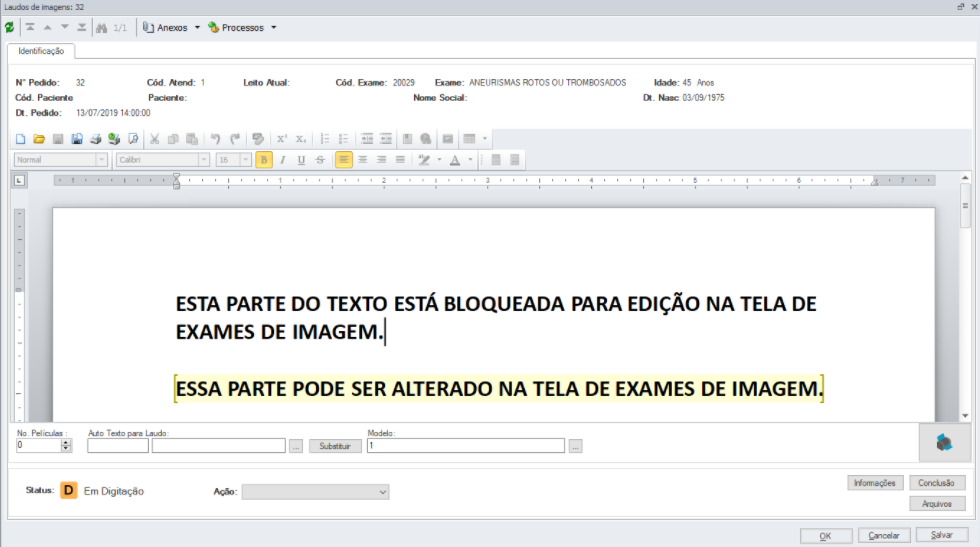Open the Normal paragraph style dropdown
Image resolution: width=980 pixels, height=547 pixels.
[x=101, y=160]
